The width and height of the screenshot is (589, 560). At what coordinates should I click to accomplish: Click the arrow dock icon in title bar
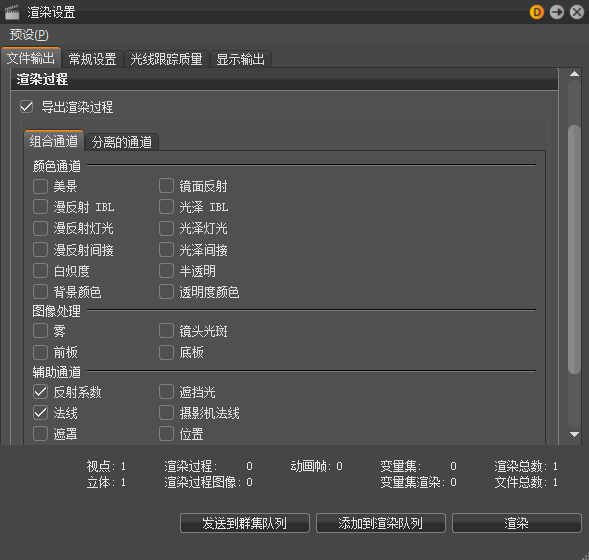[557, 12]
